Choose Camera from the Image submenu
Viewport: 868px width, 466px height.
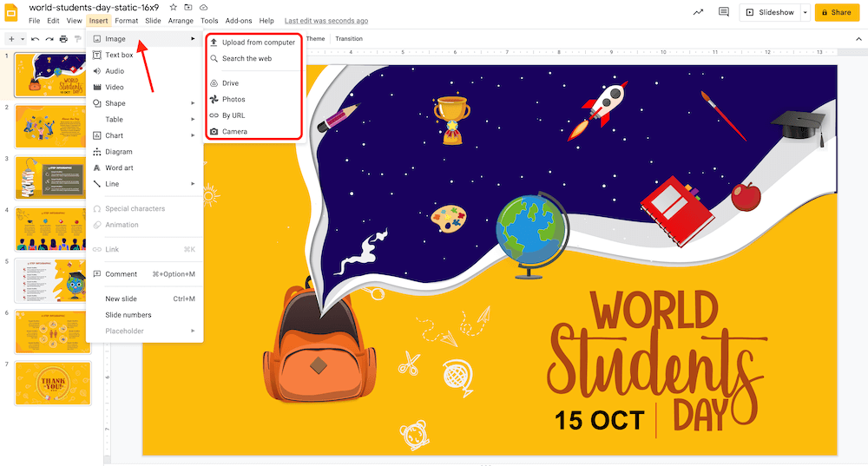click(234, 132)
